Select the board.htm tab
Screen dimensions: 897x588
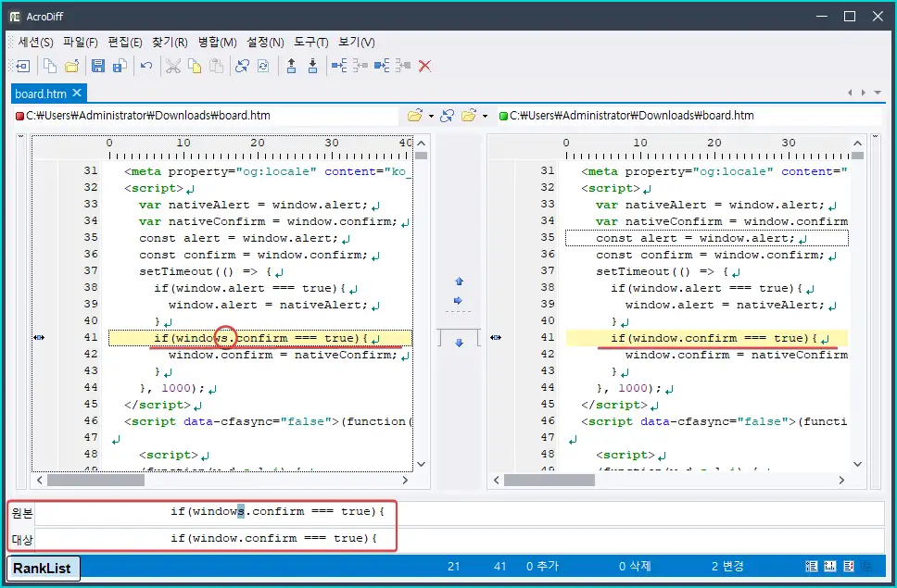click(x=41, y=94)
